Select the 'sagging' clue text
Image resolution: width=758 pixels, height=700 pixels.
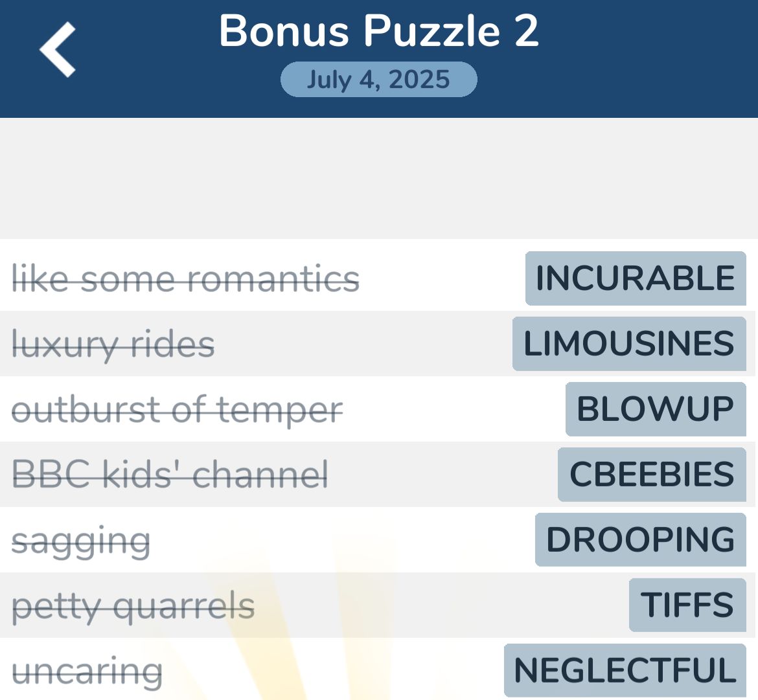[x=82, y=540]
